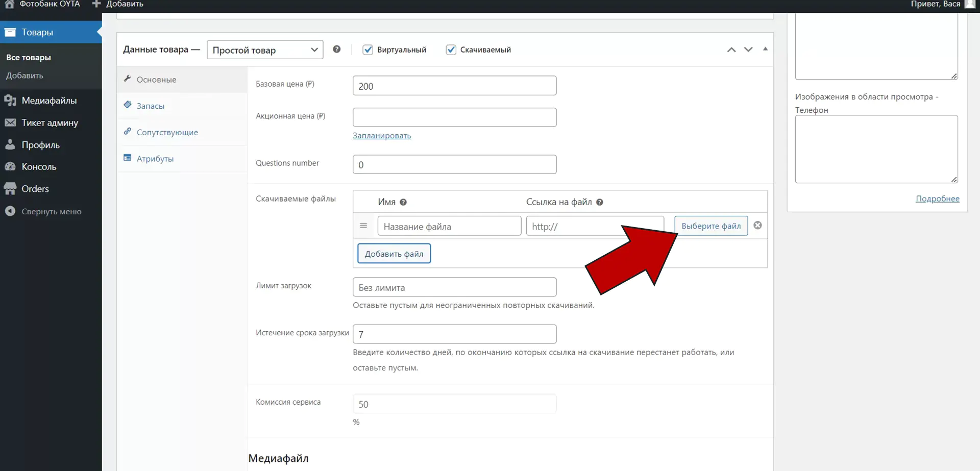Click Фотобанк OYTA home icon in admin bar

tap(9, 4)
